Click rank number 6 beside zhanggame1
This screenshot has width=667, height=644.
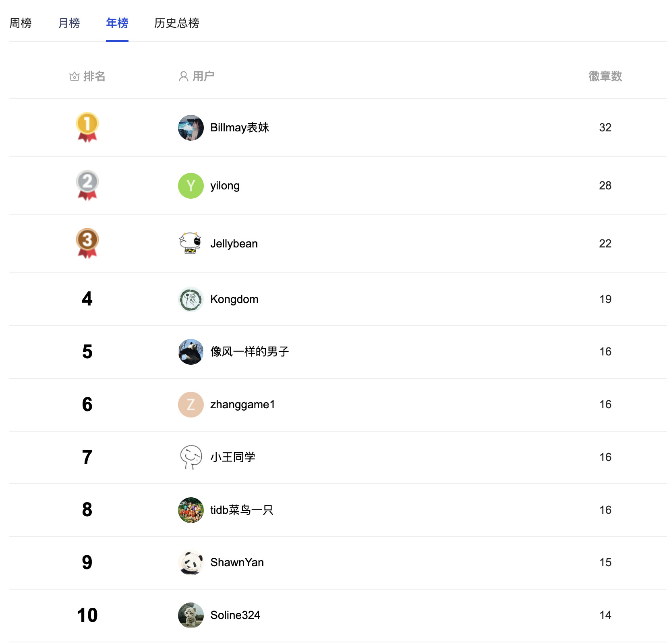click(87, 404)
